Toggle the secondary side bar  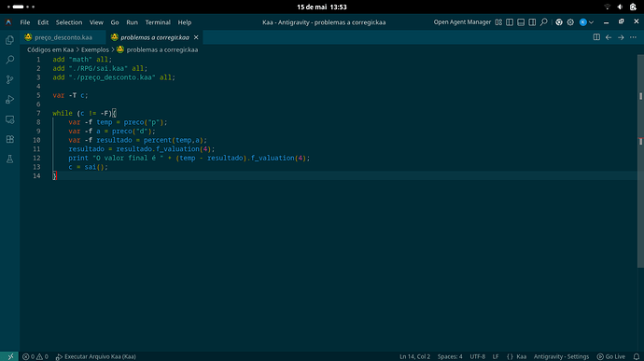pos(532,22)
